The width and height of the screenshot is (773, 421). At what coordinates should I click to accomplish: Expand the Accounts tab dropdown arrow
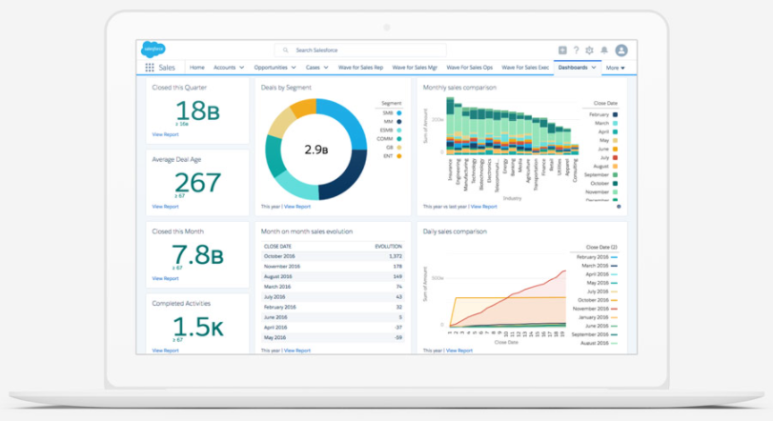[x=243, y=68]
